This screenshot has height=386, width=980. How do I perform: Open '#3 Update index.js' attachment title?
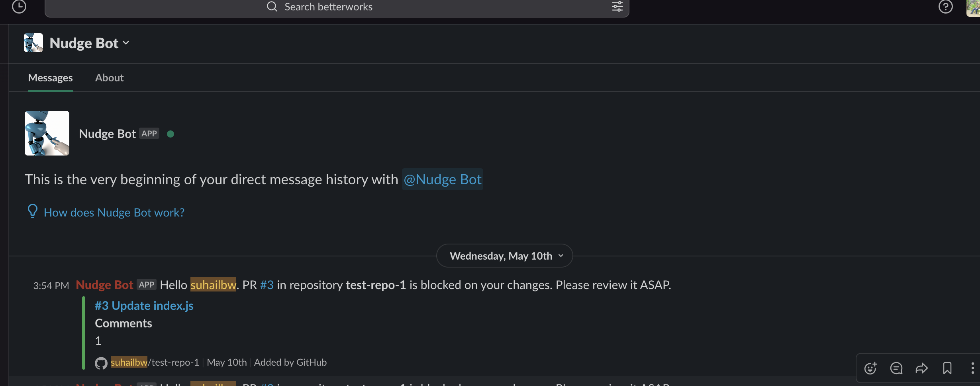[x=144, y=305]
